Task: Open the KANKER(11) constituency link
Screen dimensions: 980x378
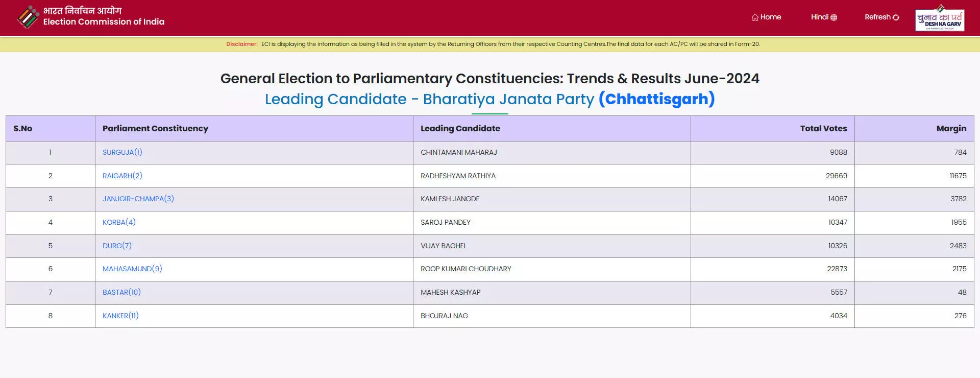Action: (120, 316)
